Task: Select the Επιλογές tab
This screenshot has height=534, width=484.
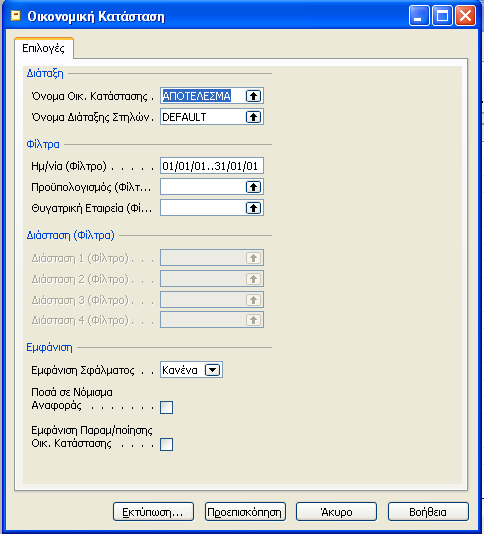Action: [44, 48]
